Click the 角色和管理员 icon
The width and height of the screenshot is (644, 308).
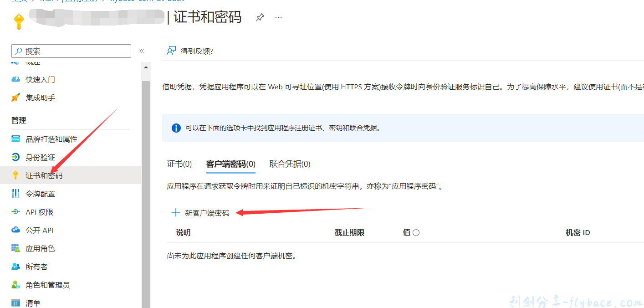click(16, 285)
